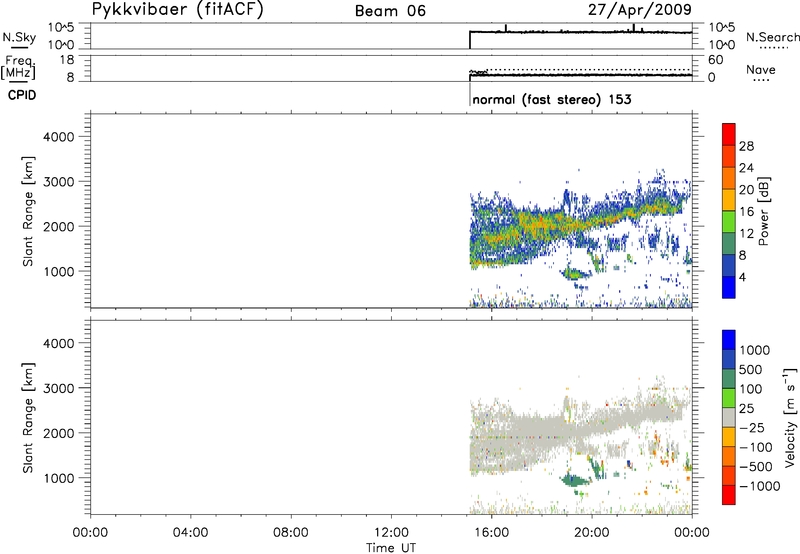The image size is (800, 554).
Task: Click the 'Power [dB]' colorbar label
Action: tap(763, 211)
